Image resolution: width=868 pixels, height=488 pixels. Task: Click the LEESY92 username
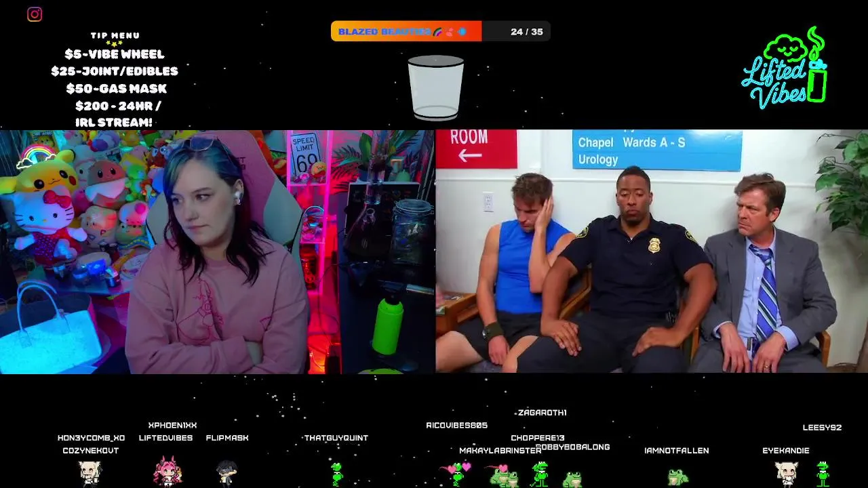[822, 428]
